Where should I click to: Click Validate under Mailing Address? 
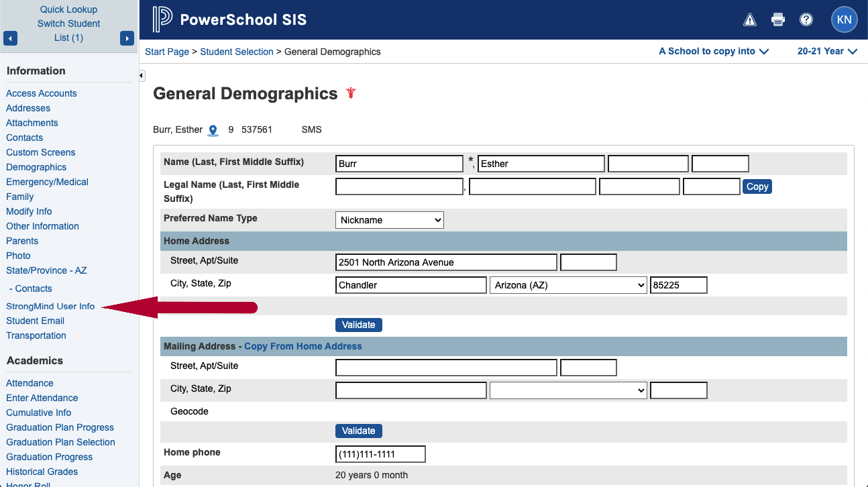click(359, 431)
